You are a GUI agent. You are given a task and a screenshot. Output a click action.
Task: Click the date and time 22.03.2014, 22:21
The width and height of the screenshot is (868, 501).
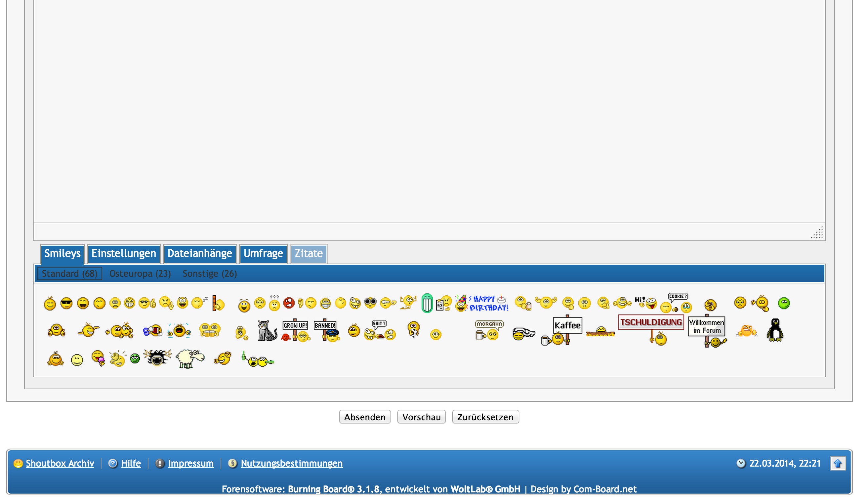coord(785,464)
